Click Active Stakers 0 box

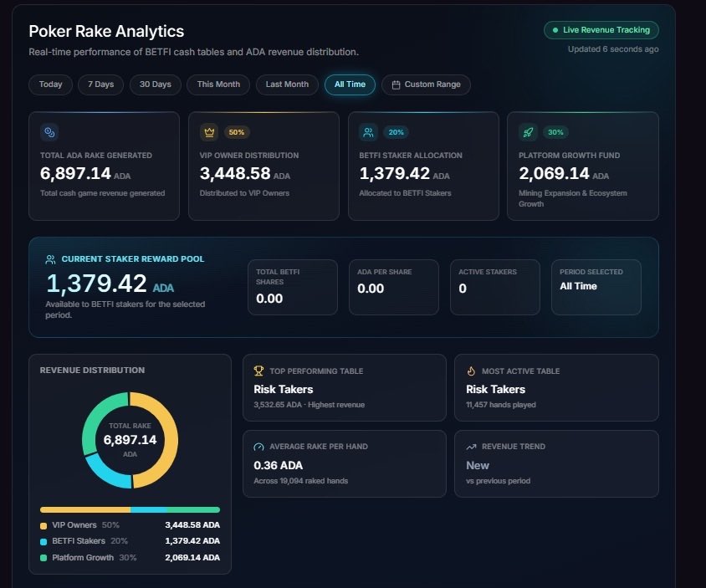click(x=495, y=287)
